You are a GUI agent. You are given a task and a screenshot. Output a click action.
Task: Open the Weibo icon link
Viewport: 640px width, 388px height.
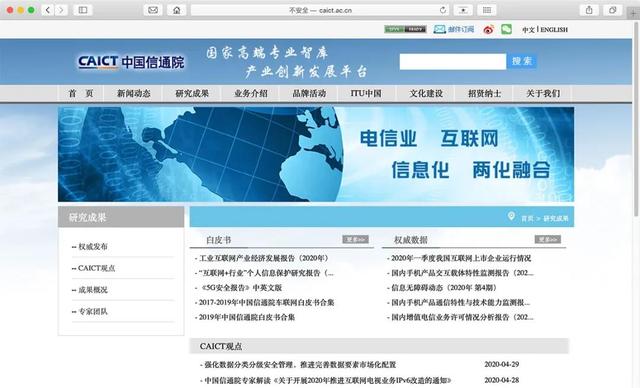pyautogui.click(x=488, y=29)
